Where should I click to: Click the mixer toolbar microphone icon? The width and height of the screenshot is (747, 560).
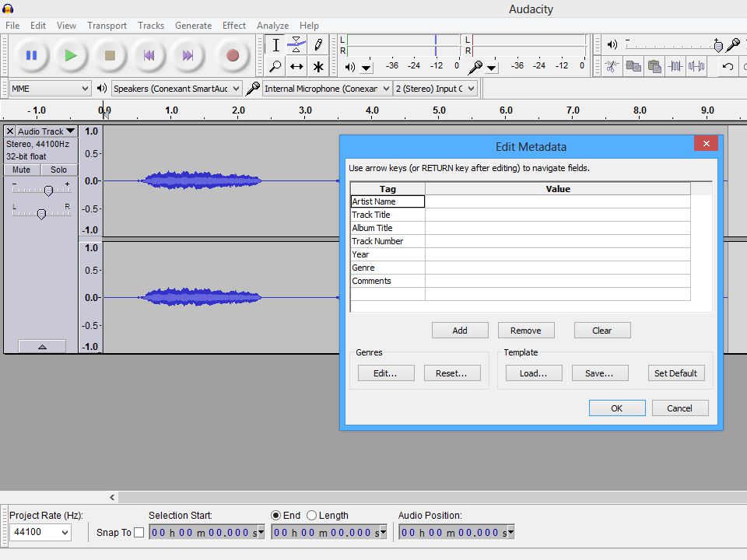(733, 45)
